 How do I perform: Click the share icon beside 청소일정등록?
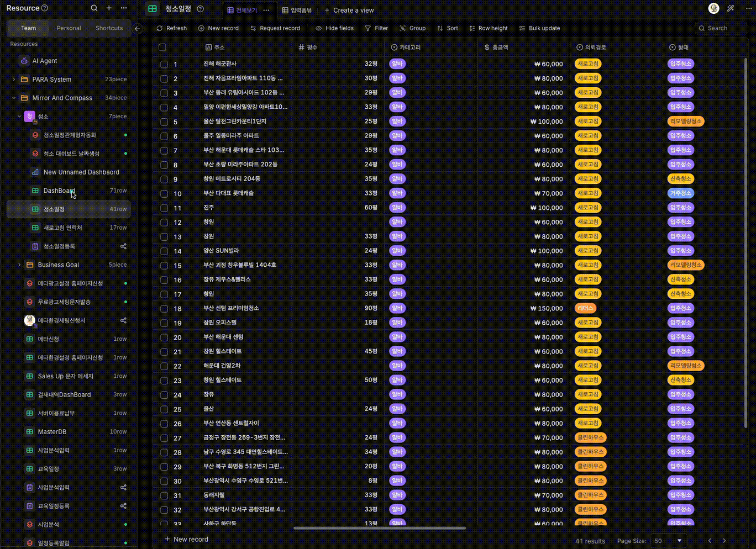123,246
